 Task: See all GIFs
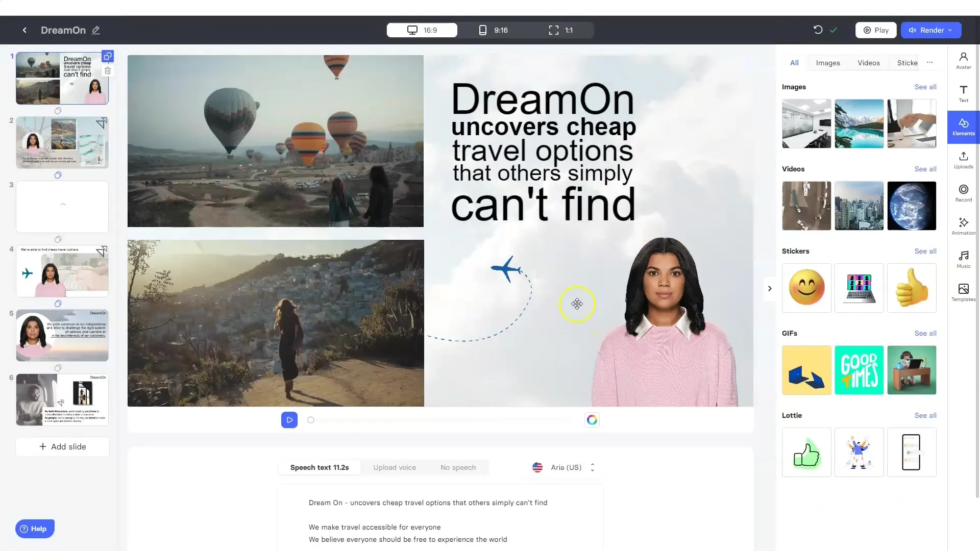[x=925, y=333]
